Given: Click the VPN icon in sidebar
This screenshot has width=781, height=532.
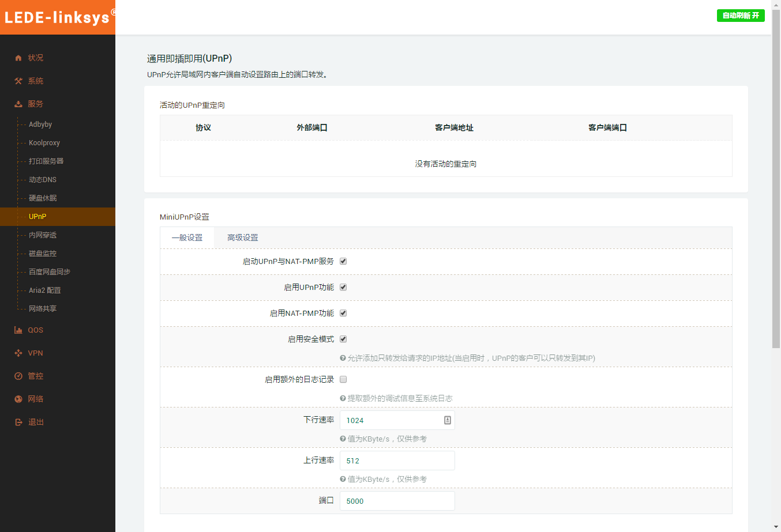Looking at the screenshot, I should 18,353.
